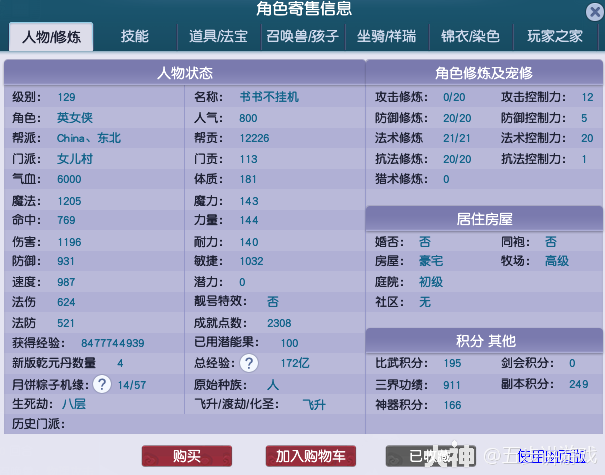
Task: Click 副本积分 value 249
Action: pos(579,384)
